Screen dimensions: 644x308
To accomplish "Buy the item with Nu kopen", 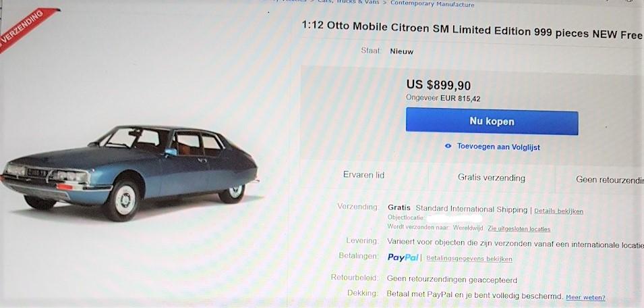I will click(492, 122).
